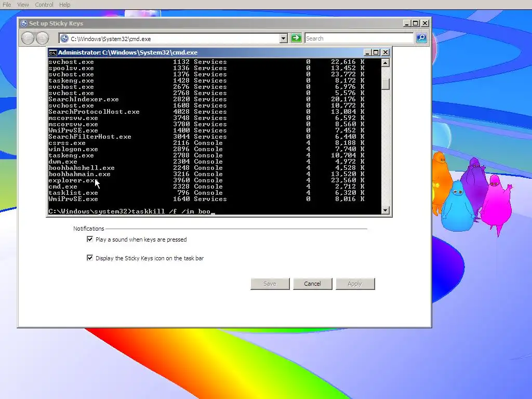Click the address bar icon beside cmd.exe path
The height and width of the screenshot is (399, 532).
[64, 38]
